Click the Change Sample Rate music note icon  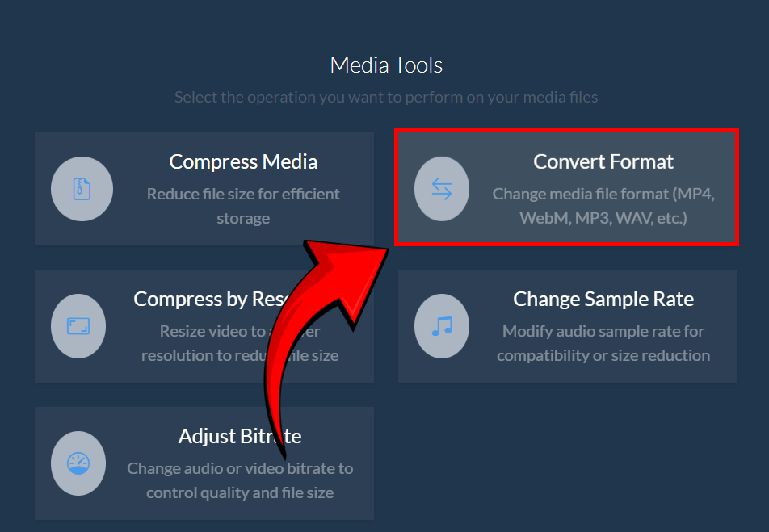click(x=442, y=326)
